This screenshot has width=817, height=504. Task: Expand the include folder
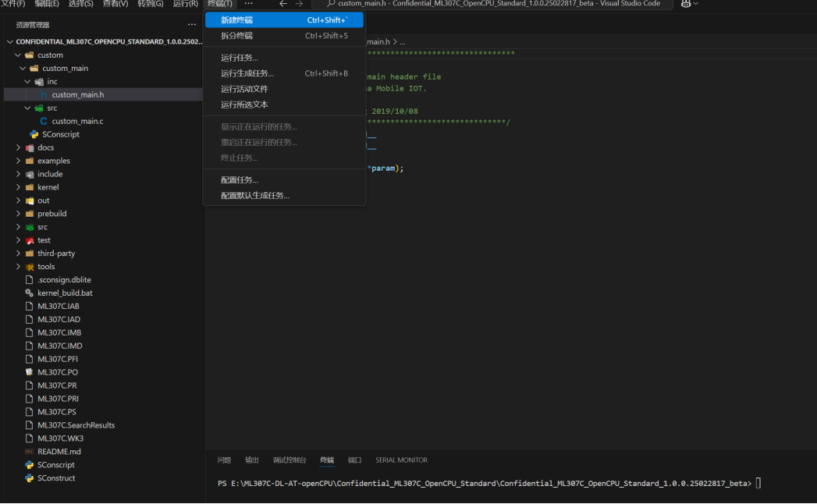[18, 174]
